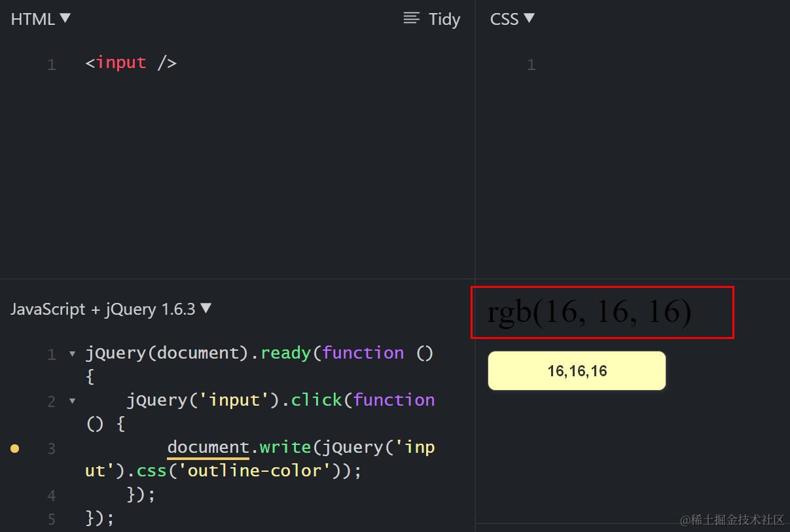Click the Tidy lines icon
790x532 pixels.
(412, 18)
